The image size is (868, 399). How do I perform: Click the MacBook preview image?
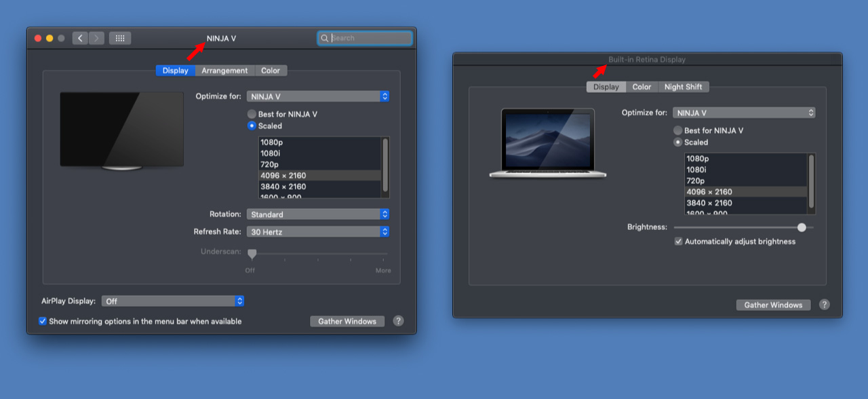(548, 143)
